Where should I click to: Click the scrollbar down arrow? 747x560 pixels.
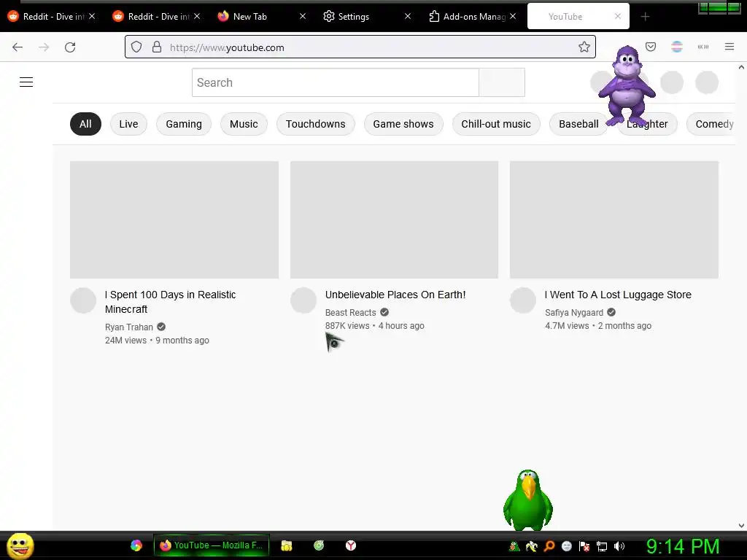741,526
